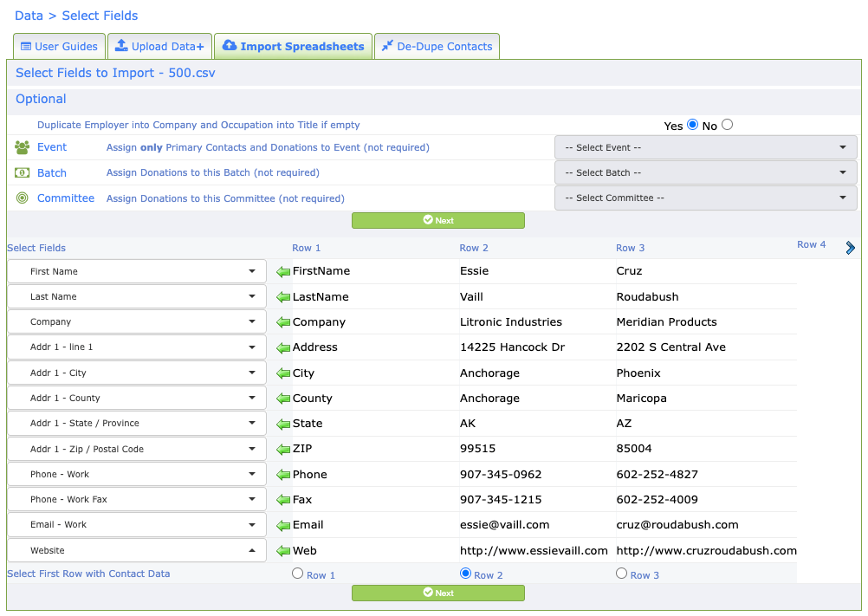
Task: Choose Row 3 as first contact data row
Action: click(622, 574)
